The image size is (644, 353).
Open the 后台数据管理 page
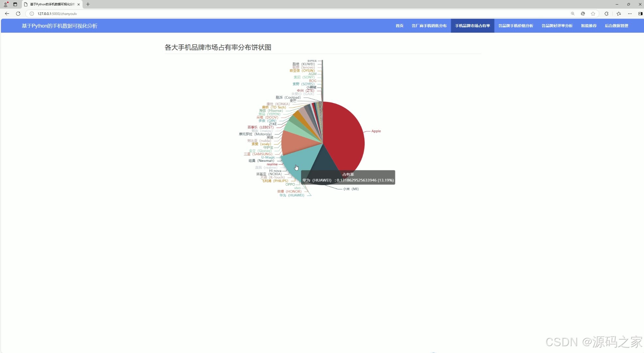[617, 25]
